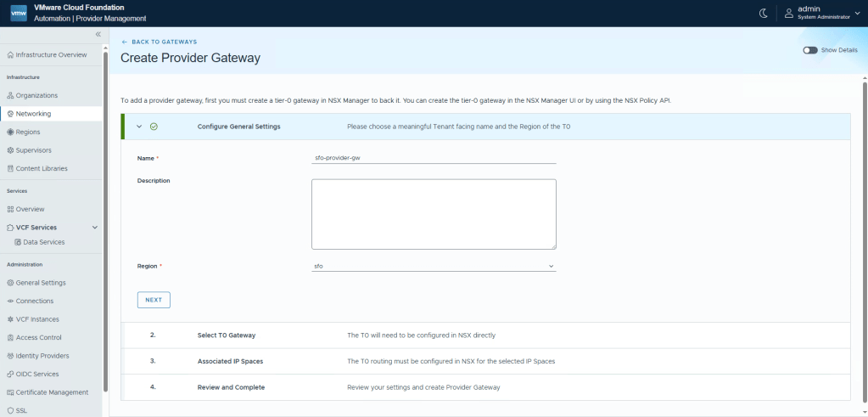Viewport: 868px width, 417px height.
Task: Open Data Services under VCF Services
Action: pyautogui.click(x=43, y=242)
